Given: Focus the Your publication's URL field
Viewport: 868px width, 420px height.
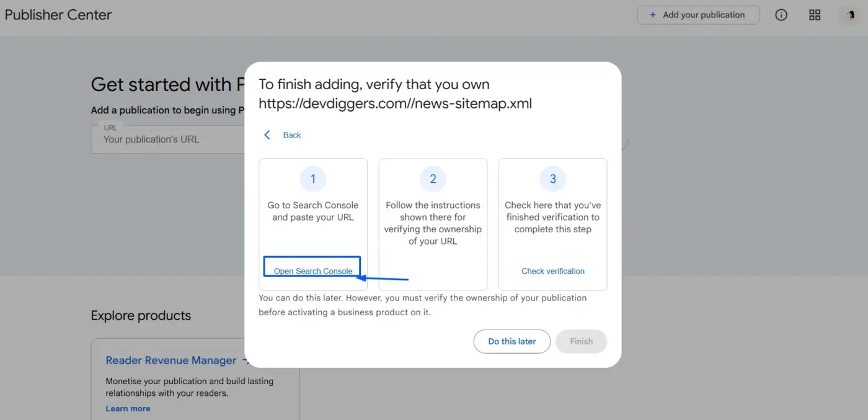Looking at the screenshot, I should (169, 139).
